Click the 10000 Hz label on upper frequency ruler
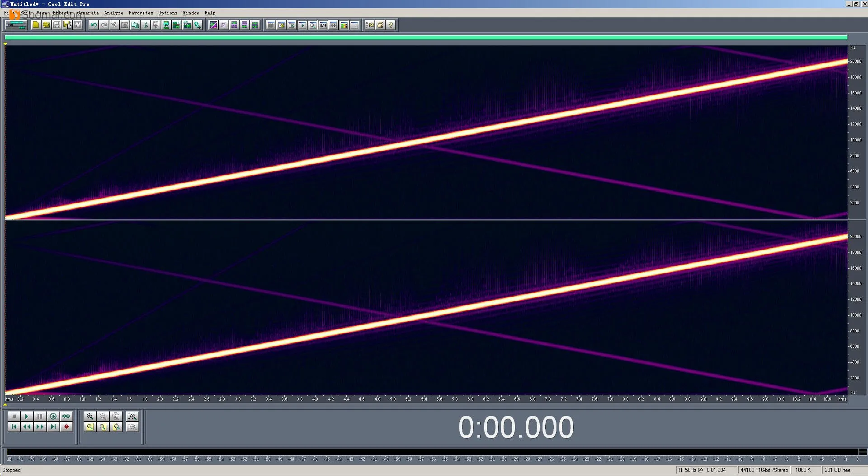 tap(856, 140)
